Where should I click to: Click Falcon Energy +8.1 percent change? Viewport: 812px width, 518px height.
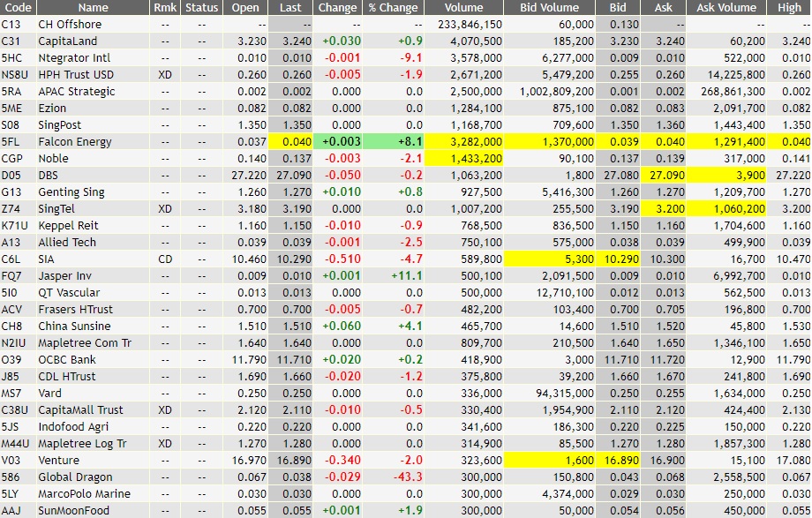[394, 142]
